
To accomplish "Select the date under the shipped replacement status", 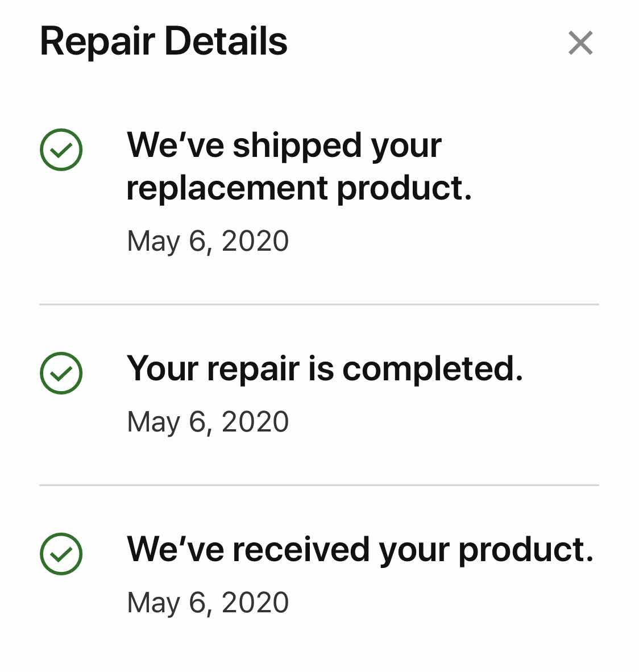I will click(208, 241).
